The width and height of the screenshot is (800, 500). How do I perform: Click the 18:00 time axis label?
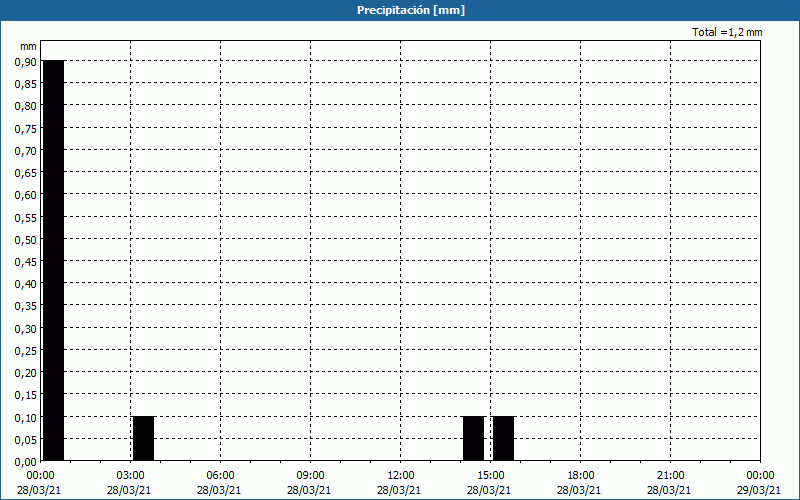click(x=580, y=476)
